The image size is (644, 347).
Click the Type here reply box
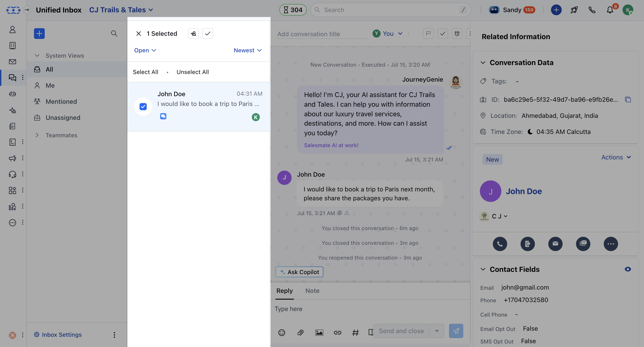click(370, 309)
